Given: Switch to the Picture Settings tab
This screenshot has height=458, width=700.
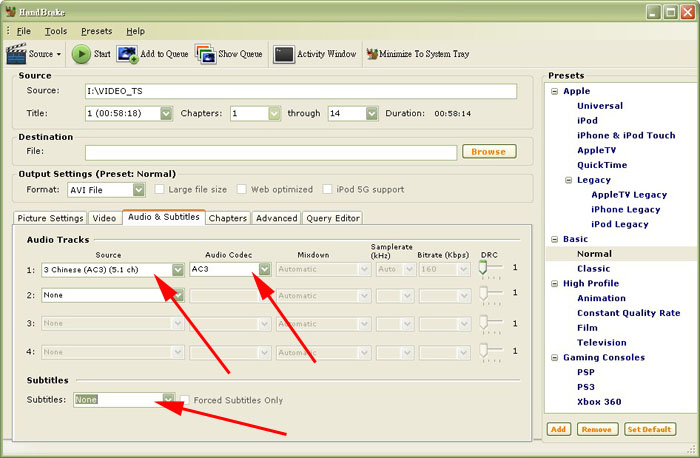Looking at the screenshot, I should [x=50, y=218].
